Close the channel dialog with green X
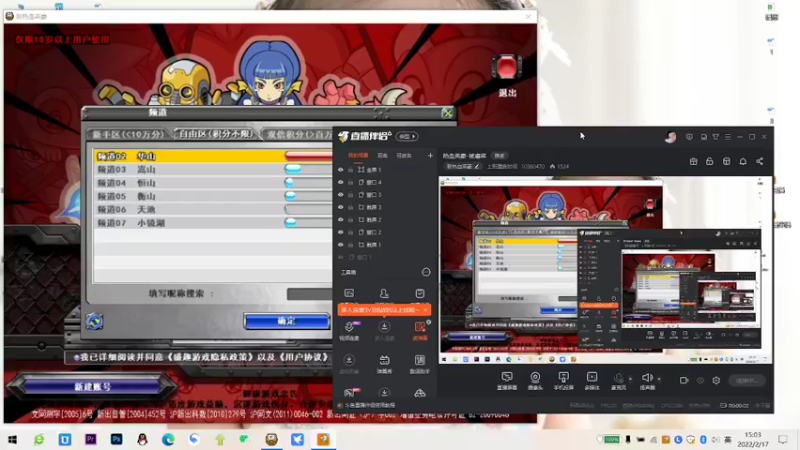This screenshot has height=450, width=800. (447, 113)
